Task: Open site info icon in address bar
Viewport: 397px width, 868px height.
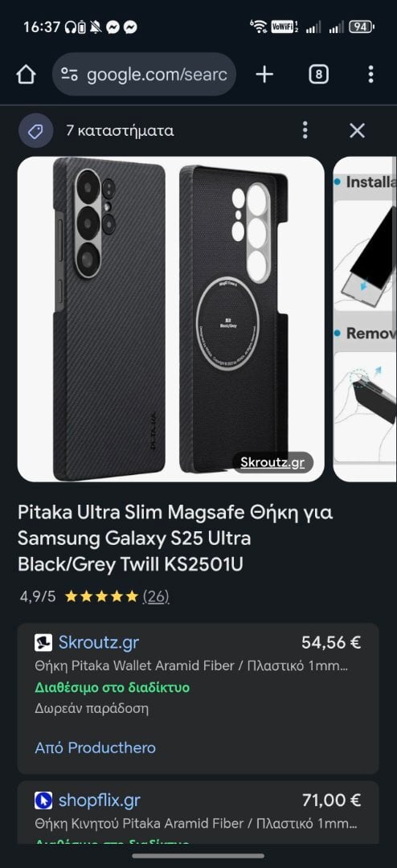Action: point(70,75)
